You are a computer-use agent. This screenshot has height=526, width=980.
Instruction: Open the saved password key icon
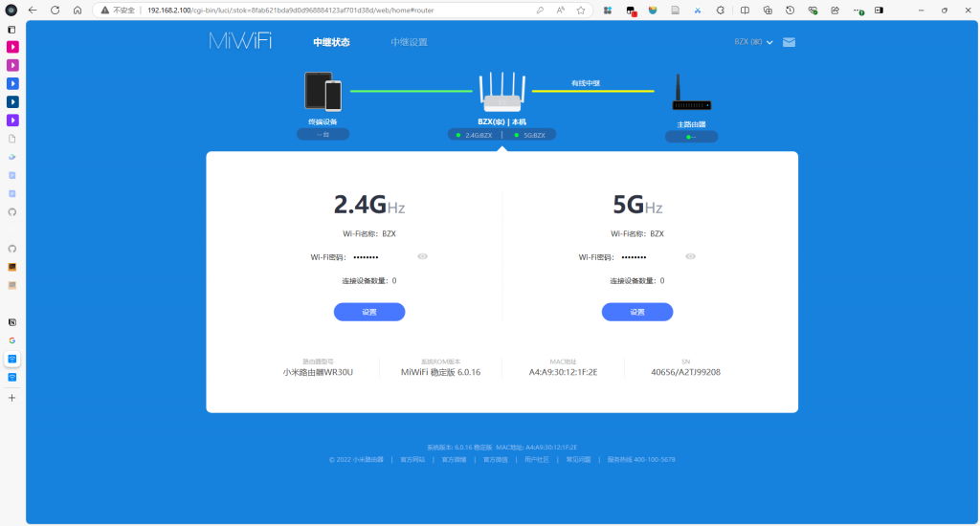[x=540, y=10]
